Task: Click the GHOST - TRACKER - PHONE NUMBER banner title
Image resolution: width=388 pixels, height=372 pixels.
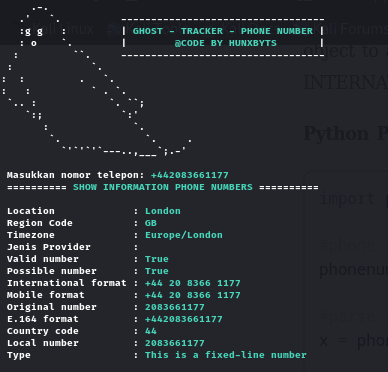Action: (x=223, y=31)
